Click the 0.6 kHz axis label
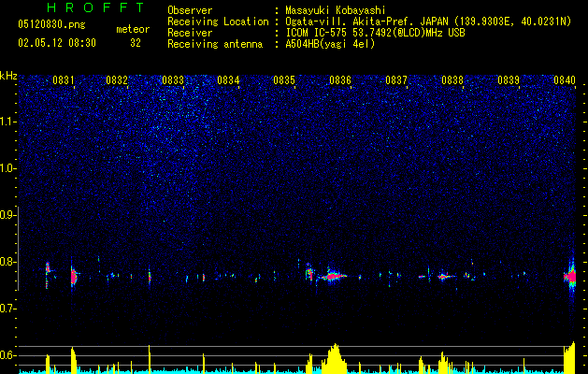 8,355
